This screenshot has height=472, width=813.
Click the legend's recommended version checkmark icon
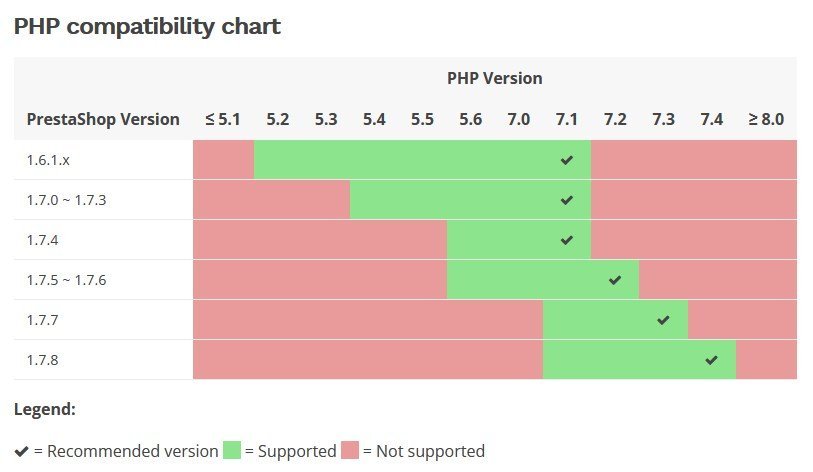tap(22, 451)
